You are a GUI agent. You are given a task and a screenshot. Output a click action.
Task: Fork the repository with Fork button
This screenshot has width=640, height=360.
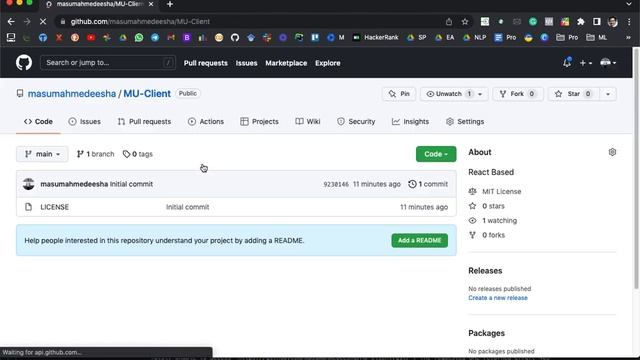517,94
